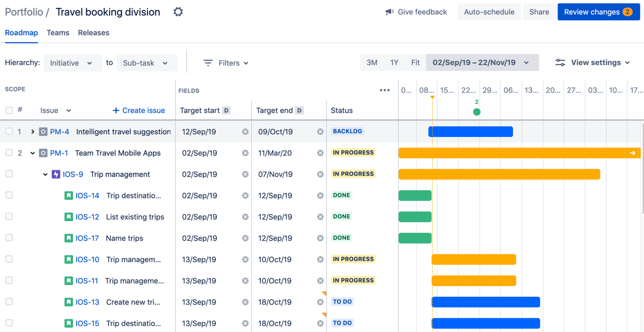The width and height of the screenshot is (644, 332).
Task: Expand the PM-4 row
Action: pyautogui.click(x=32, y=132)
